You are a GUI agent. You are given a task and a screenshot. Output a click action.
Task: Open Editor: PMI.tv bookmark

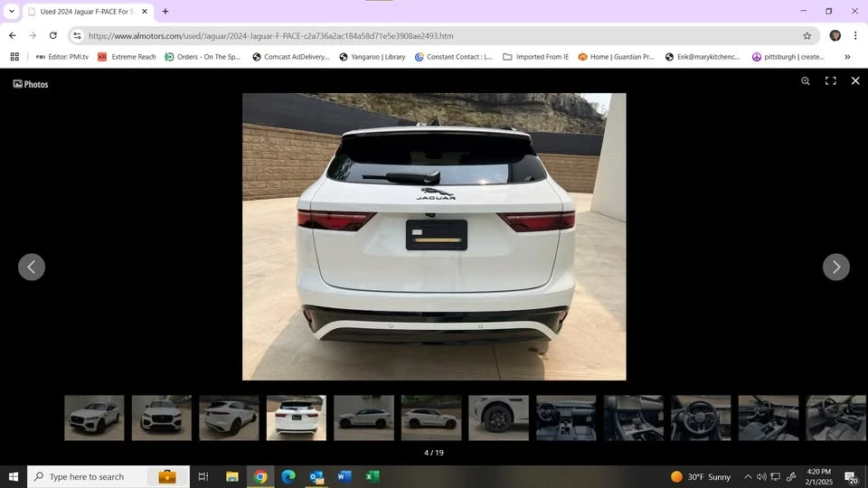pos(62,56)
